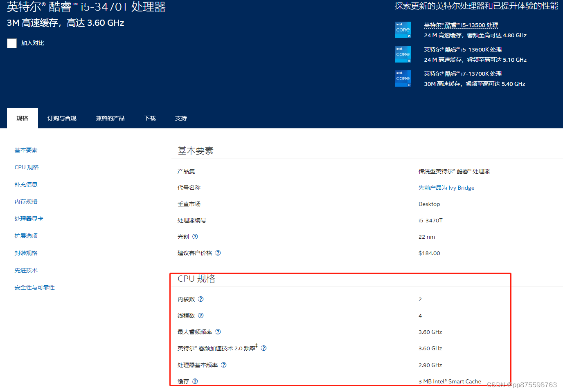Image resolution: width=563 pixels, height=392 pixels.
Task: Open the 英特尔 酷睿 i5-13500 处理 link
Action: [x=461, y=25]
